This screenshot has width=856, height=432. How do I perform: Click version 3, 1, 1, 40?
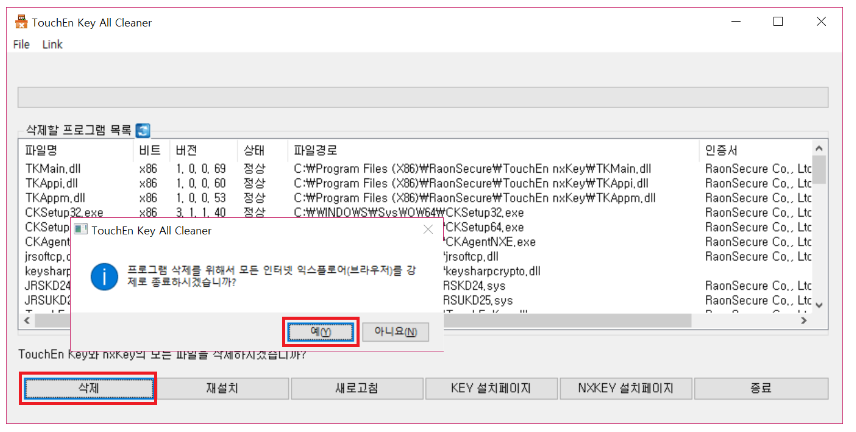click(200, 212)
